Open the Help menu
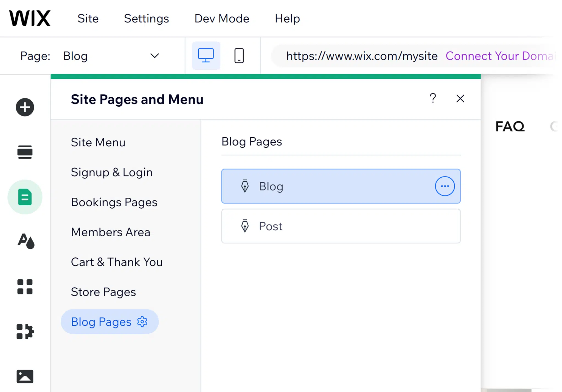562x392 pixels. [287, 18]
